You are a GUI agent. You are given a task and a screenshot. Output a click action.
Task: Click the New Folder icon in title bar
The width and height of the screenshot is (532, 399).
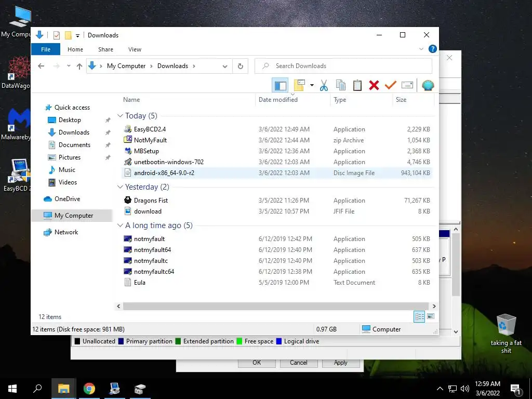[68, 35]
